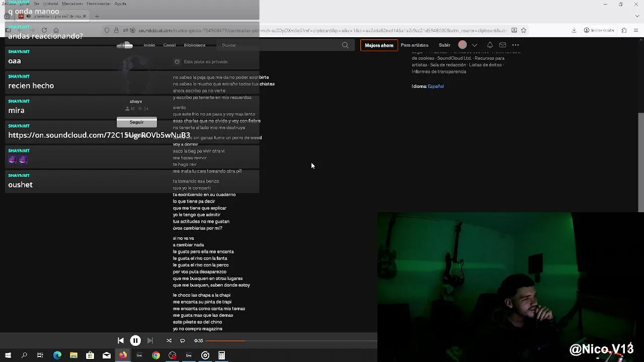Open the shayn artist name link

point(136,102)
